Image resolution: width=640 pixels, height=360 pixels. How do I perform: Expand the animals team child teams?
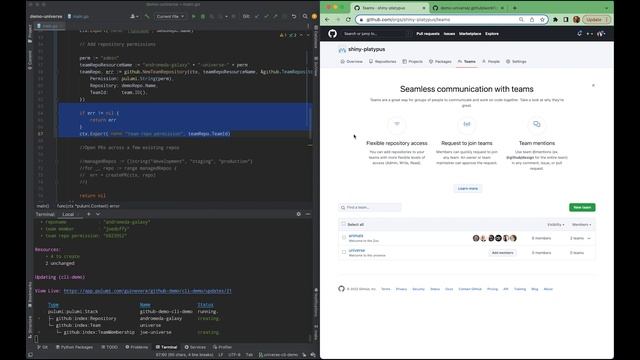click(589, 238)
